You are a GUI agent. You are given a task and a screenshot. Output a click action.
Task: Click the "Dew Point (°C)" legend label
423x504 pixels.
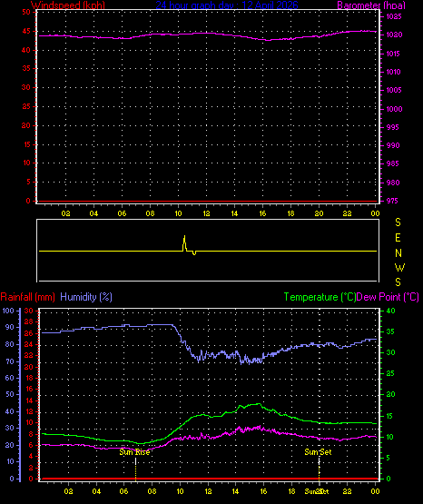tap(388, 297)
